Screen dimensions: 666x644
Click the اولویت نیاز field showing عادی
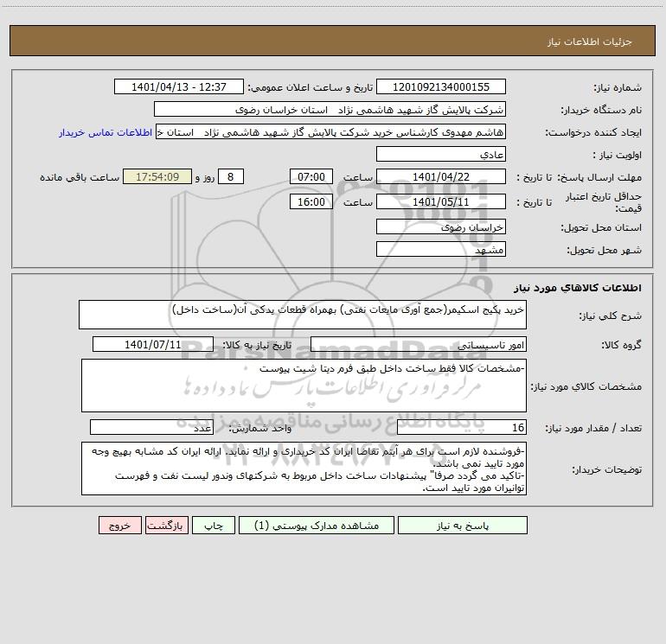point(441,154)
